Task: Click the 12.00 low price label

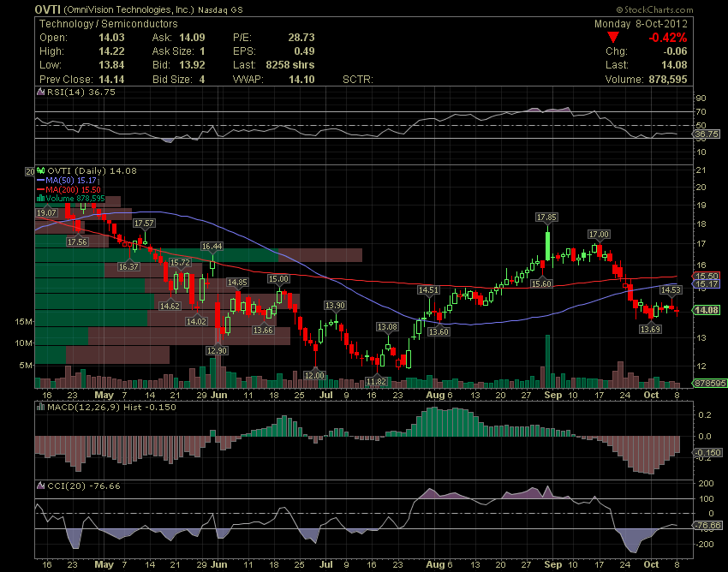Action: click(314, 375)
